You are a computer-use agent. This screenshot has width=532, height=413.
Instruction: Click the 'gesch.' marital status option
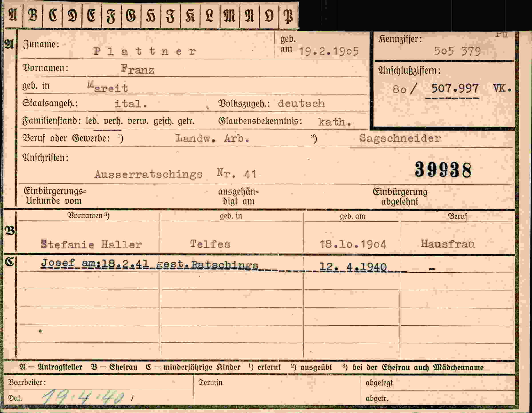tap(163, 121)
